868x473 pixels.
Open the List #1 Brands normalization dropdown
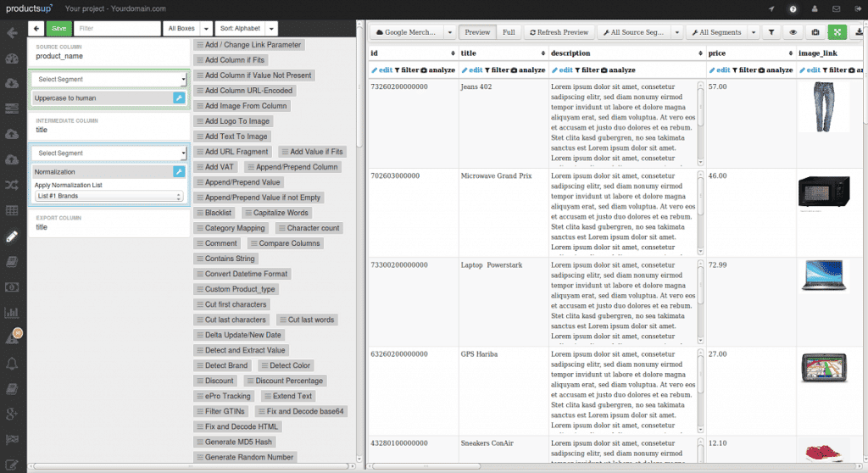click(108, 196)
